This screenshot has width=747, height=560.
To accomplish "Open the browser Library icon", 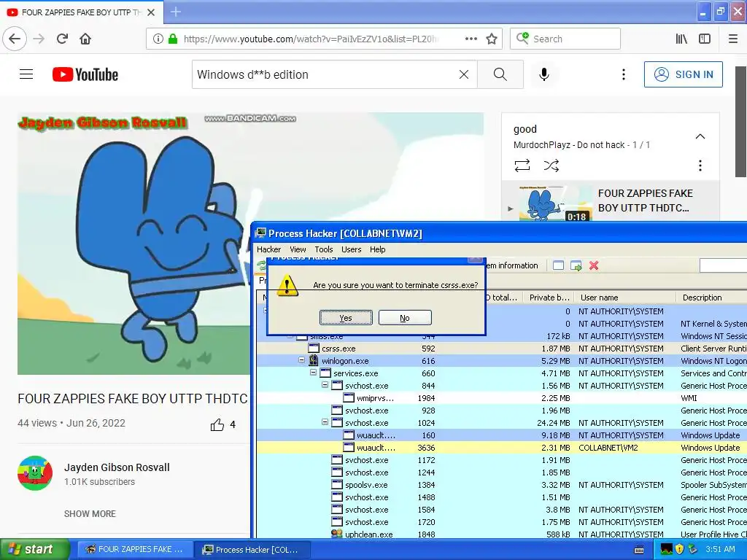I will point(681,39).
